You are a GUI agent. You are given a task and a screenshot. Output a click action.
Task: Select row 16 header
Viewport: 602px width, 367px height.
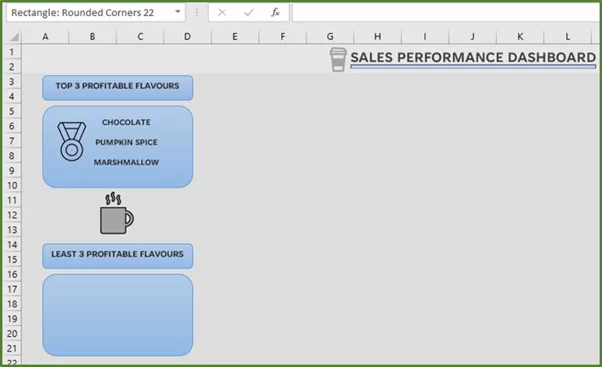pyautogui.click(x=12, y=274)
